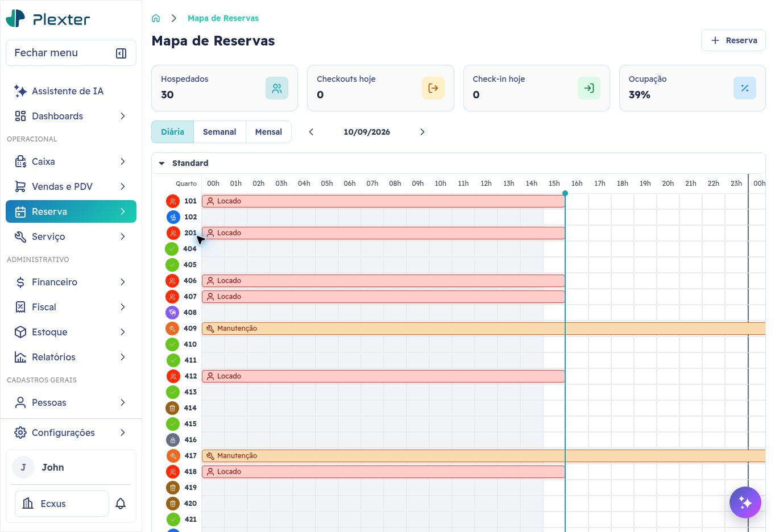Switch to the Mensal view tab
The image size is (775, 532).
tap(268, 132)
